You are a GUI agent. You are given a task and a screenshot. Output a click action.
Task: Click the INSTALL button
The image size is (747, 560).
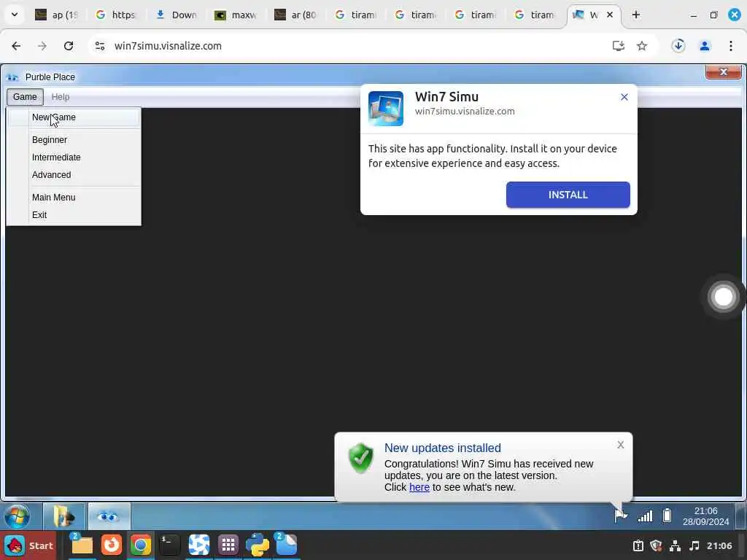click(x=568, y=195)
